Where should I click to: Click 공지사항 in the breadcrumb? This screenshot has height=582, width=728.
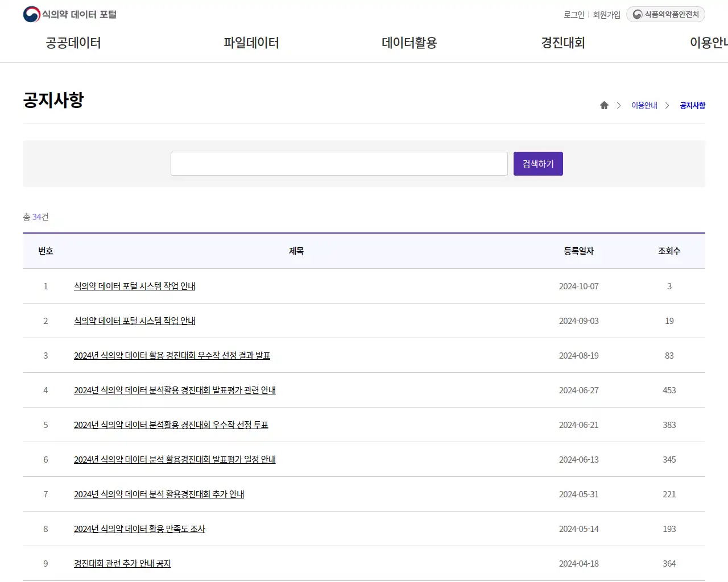click(x=693, y=105)
